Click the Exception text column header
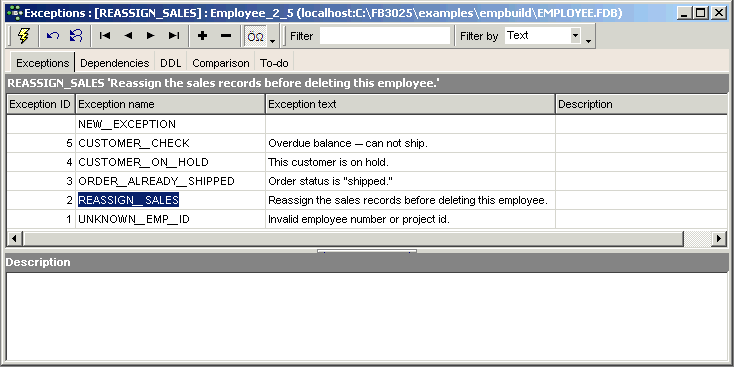The width and height of the screenshot is (734, 367). [x=411, y=104]
